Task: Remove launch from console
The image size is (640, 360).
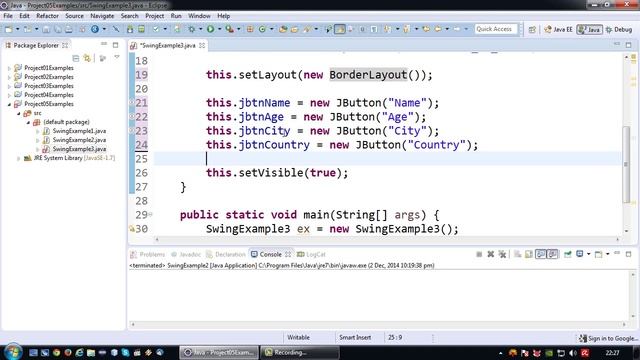Action: pyautogui.click(x=491, y=254)
